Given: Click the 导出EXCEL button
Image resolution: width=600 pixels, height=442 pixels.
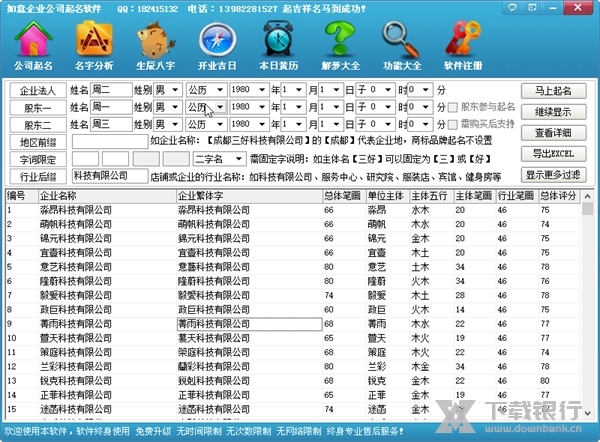Looking at the screenshot, I should tap(553, 154).
